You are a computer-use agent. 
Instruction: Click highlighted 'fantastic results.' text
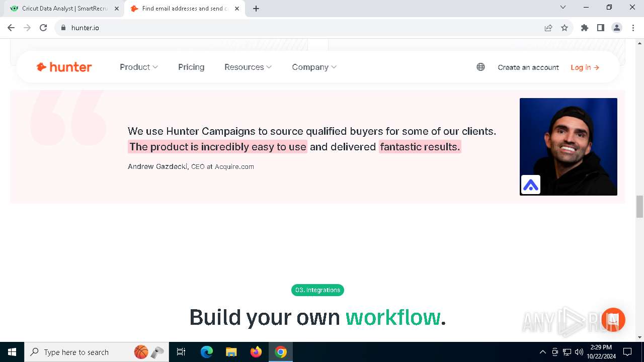coord(420,147)
